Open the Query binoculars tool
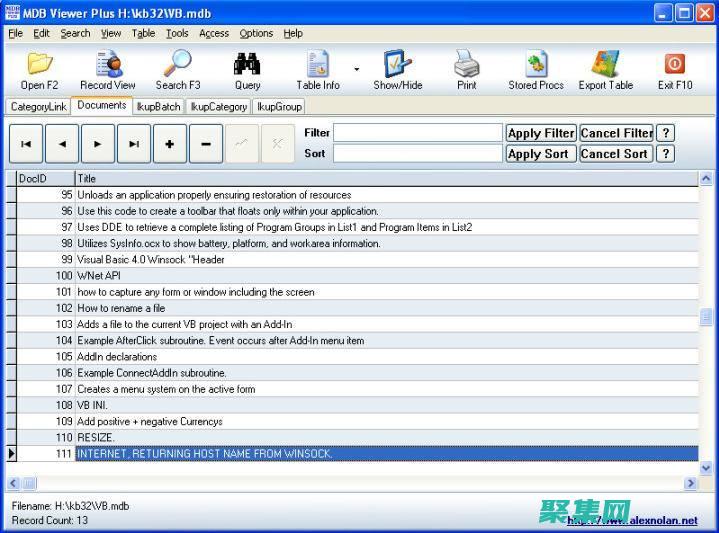Screen dimensions: 719x533 [247, 65]
